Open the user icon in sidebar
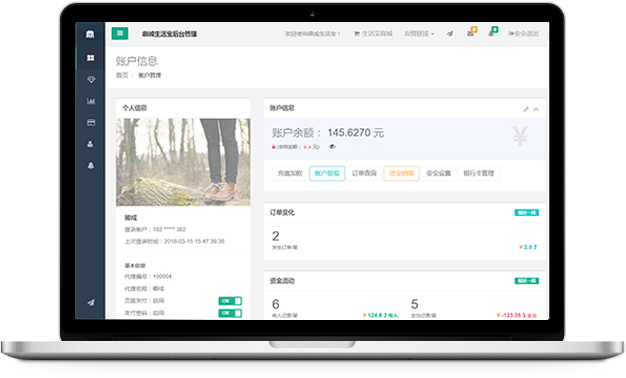626x378 pixels. 91,144
